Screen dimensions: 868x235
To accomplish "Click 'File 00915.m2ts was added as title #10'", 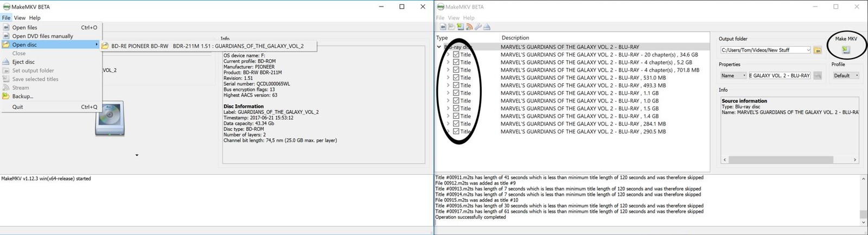I will (x=476, y=200).
